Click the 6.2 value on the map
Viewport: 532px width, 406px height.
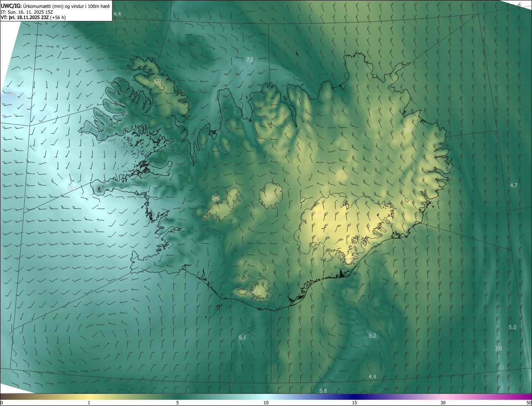(372, 335)
